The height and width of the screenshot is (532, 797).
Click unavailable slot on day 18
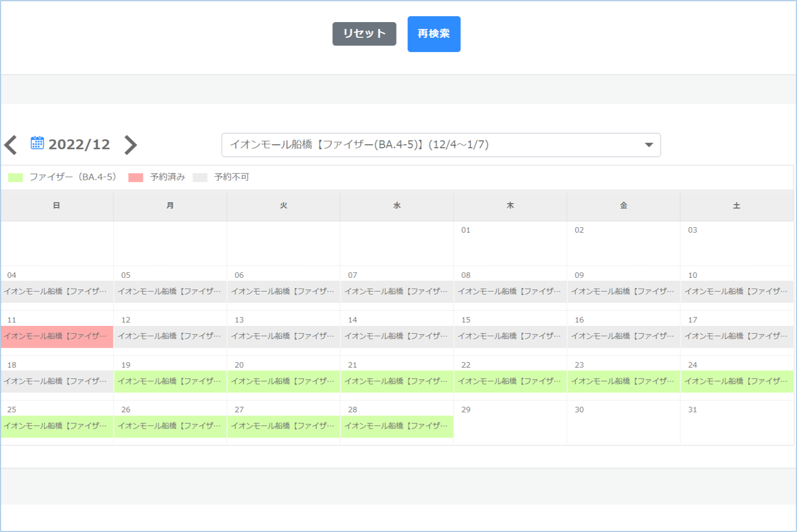pos(57,382)
